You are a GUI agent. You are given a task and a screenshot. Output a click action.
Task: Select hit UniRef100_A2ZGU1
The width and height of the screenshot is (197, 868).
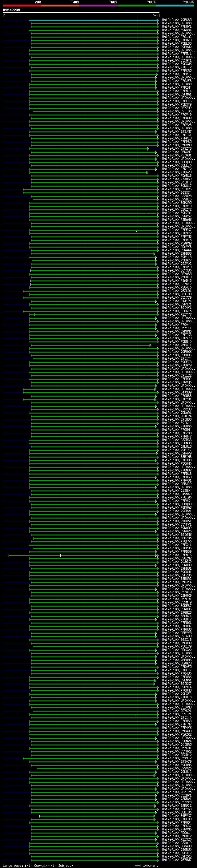coord(177,155)
